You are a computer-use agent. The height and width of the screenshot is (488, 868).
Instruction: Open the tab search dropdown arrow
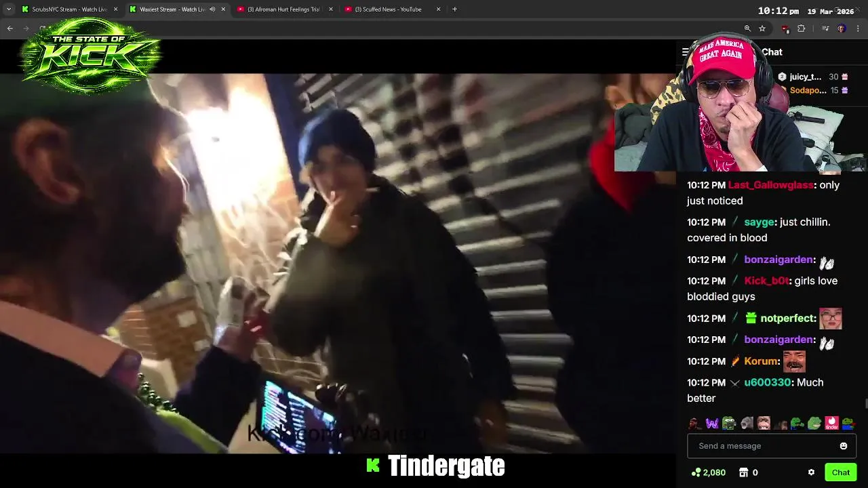pos(8,9)
